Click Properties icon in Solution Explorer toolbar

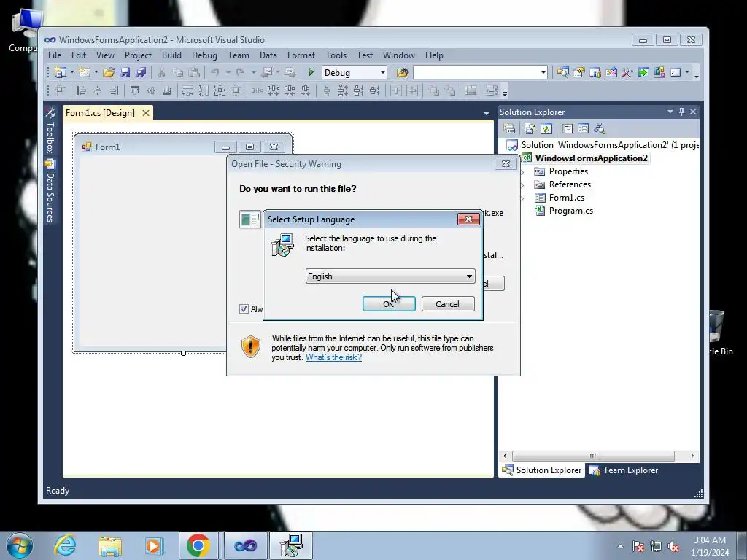509,128
